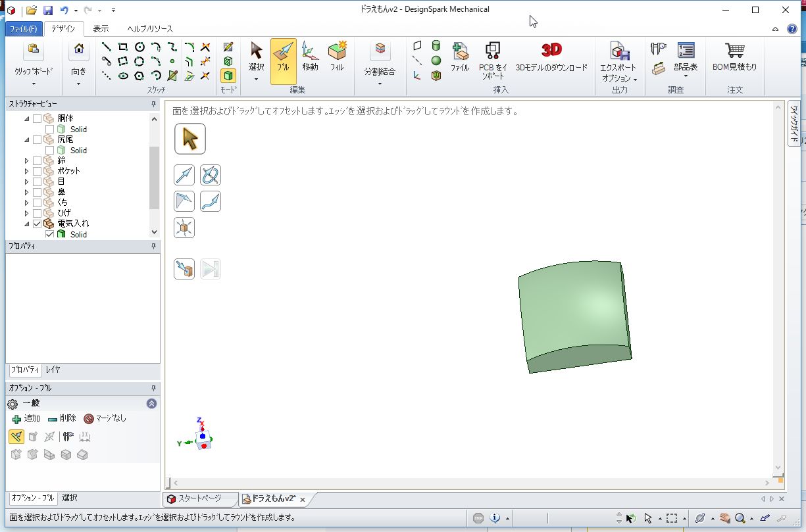The height and width of the screenshot is (532, 806).
Task: Expand the 鈴 tree node
Action: (27, 161)
